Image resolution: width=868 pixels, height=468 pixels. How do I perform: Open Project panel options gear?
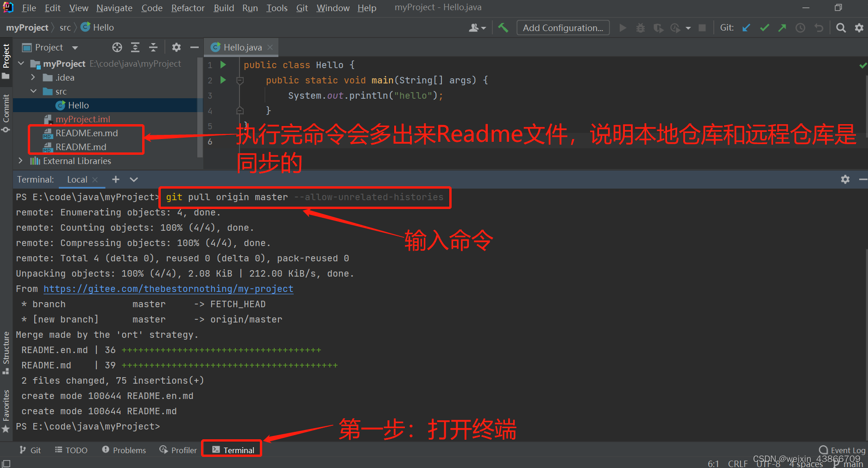tap(176, 47)
